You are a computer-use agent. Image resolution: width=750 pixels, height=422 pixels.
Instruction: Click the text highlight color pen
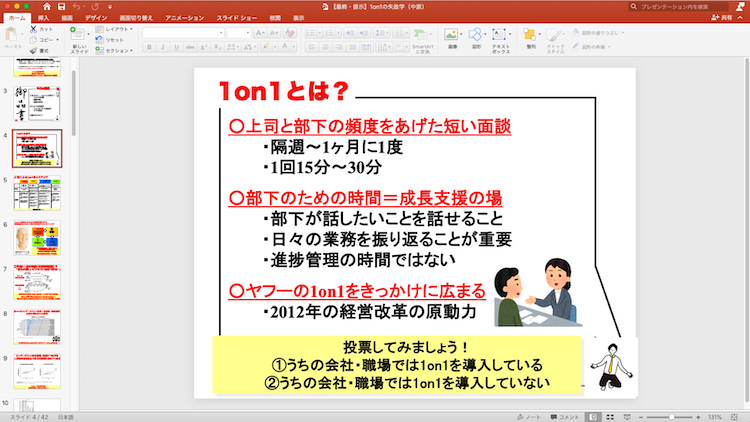point(266,47)
